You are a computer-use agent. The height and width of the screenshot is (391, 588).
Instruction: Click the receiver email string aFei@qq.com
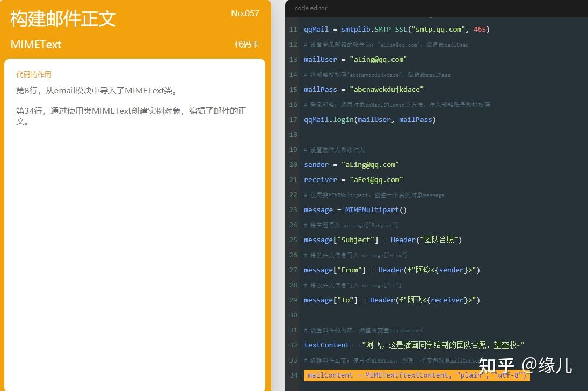point(375,179)
